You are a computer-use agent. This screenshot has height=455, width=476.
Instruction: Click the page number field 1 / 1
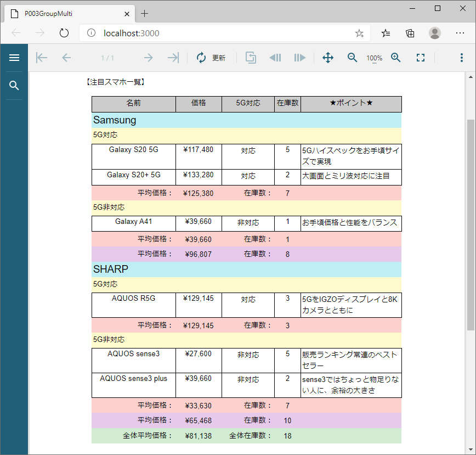107,58
